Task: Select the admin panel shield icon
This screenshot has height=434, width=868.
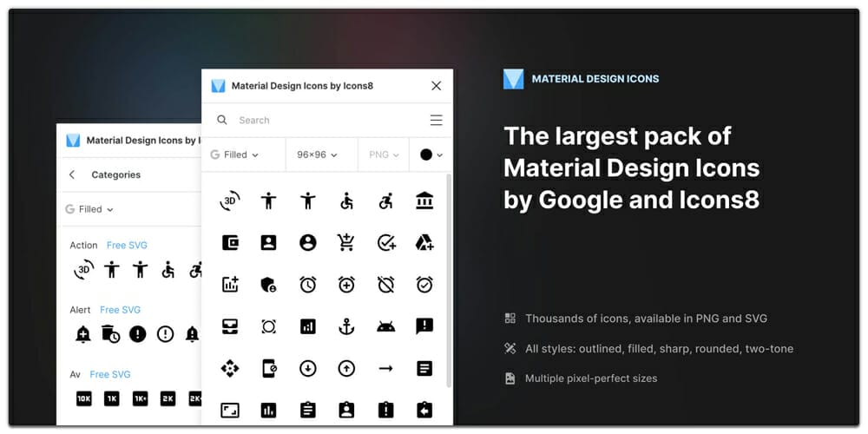Action: [268, 285]
